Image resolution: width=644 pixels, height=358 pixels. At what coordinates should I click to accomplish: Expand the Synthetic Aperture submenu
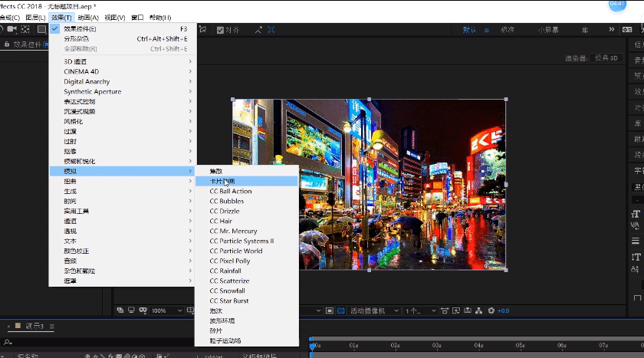[x=92, y=91]
